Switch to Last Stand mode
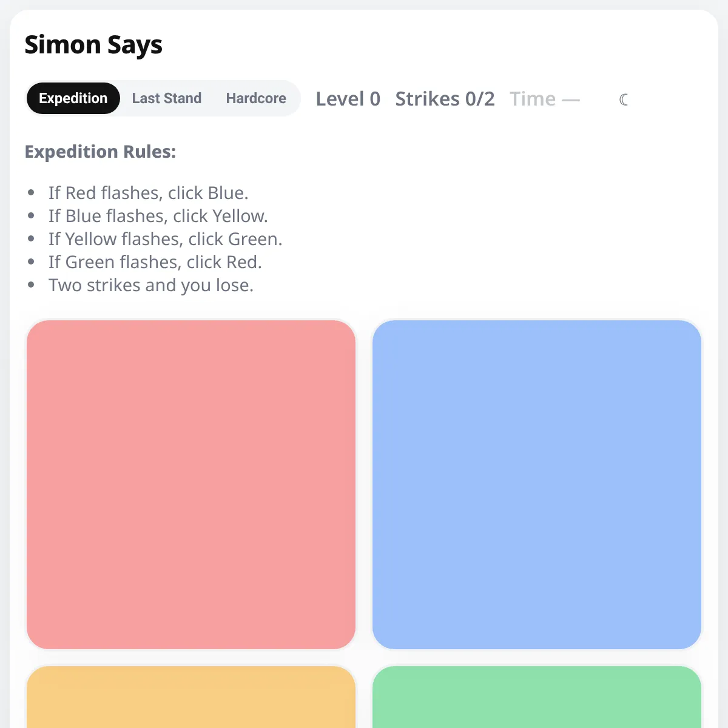The image size is (728, 728). (x=167, y=98)
